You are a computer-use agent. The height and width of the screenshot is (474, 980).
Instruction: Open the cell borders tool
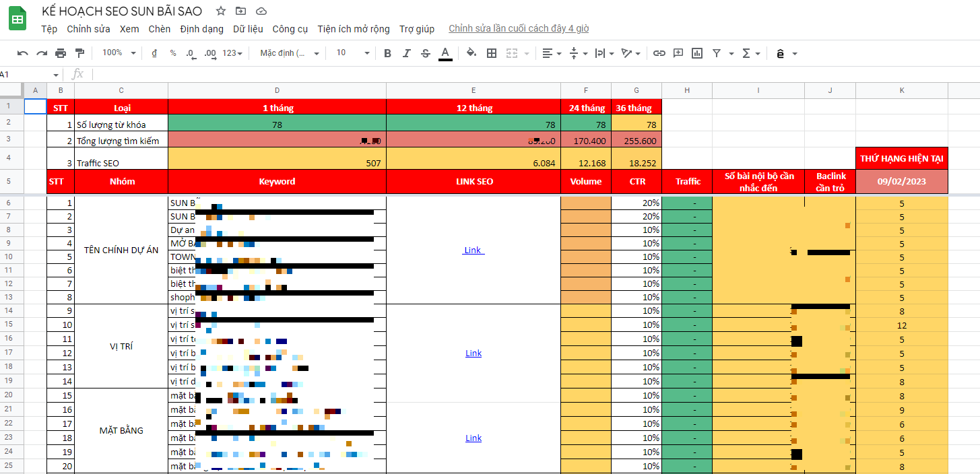(492, 53)
